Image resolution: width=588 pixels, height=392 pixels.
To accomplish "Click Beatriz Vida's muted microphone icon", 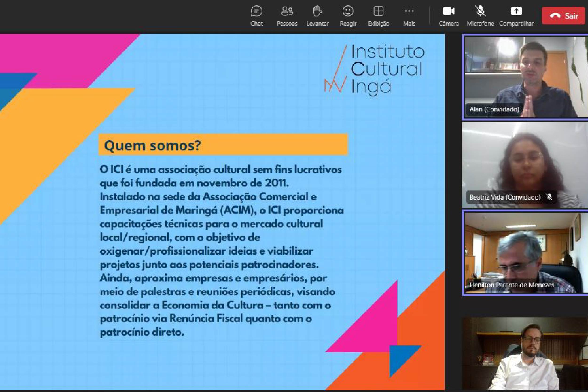I will click(549, 197).
